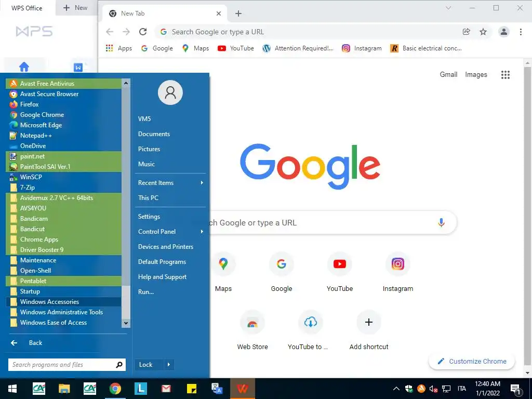532x399 pixels.
Task: Open the Basic electrical conc... bookmark
Action: tap(426, 48)
